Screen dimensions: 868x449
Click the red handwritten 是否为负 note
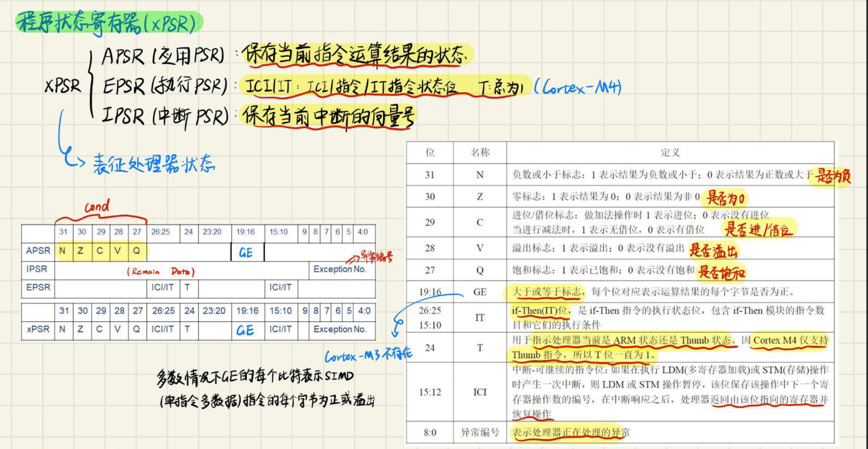click(833, 175)
